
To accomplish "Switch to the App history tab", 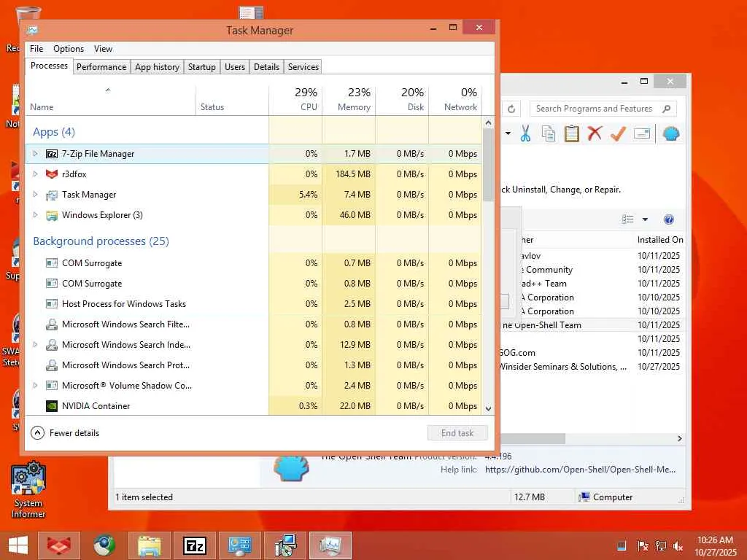I will click(x=158, y=67).
